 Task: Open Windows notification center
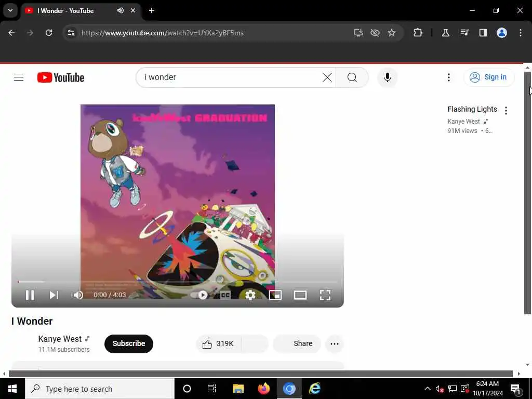pos(516,389)
